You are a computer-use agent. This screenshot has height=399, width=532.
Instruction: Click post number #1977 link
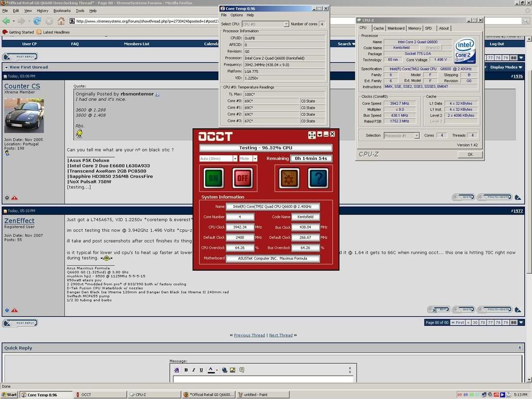point(517,211)
